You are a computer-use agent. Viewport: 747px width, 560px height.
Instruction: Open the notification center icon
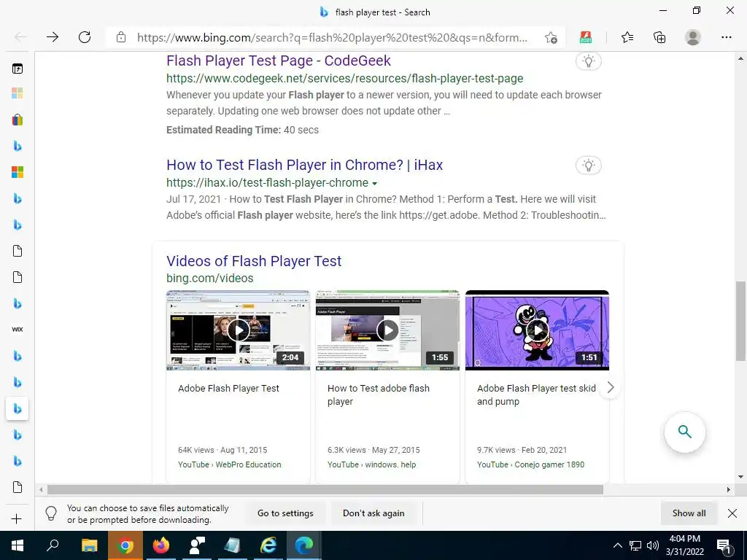tap(724, 547)
